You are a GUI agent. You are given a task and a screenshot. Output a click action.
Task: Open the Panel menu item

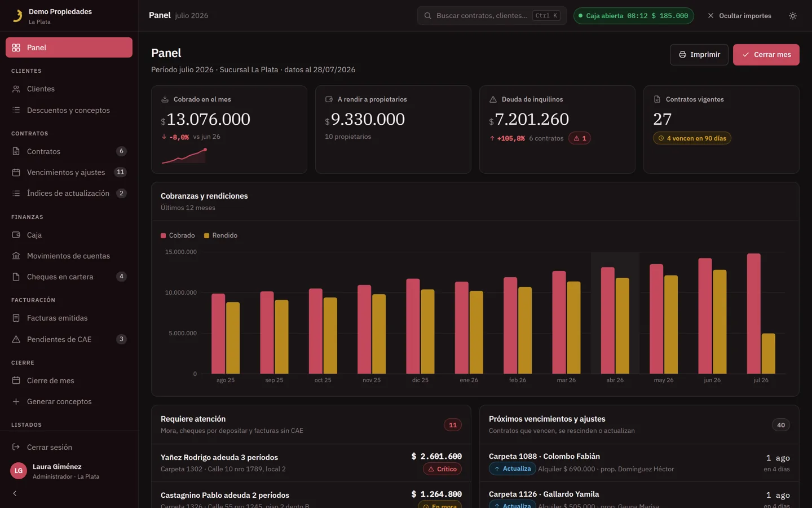point(69,47)
